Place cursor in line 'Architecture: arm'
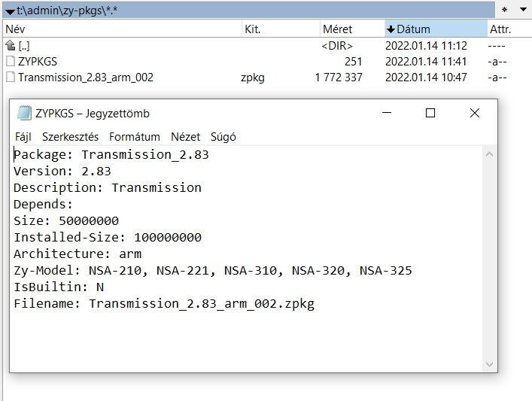Viewport: 532px width, 401px height. 78,254
